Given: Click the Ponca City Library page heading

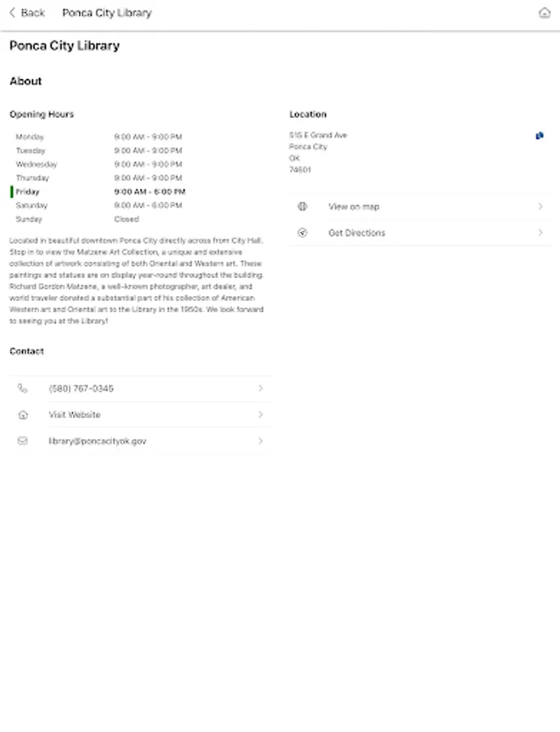Looking at the screenshot, I should pos(64,46).
